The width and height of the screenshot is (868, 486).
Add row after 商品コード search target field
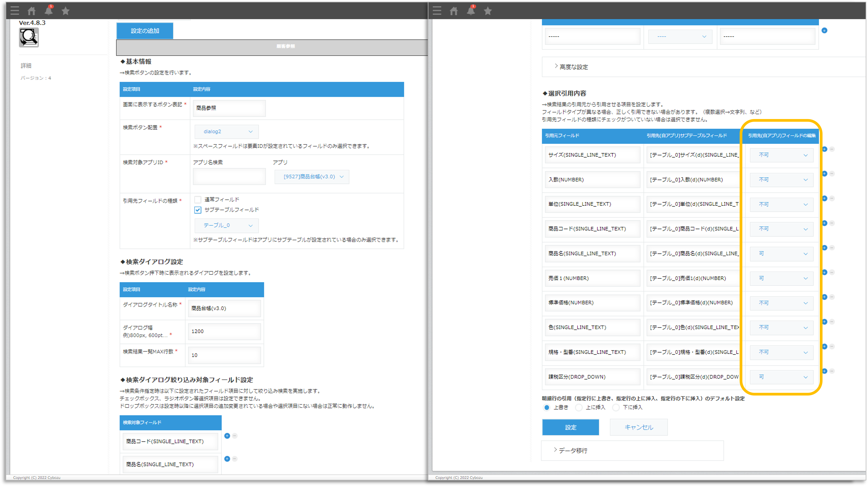(x=227, y=436)
